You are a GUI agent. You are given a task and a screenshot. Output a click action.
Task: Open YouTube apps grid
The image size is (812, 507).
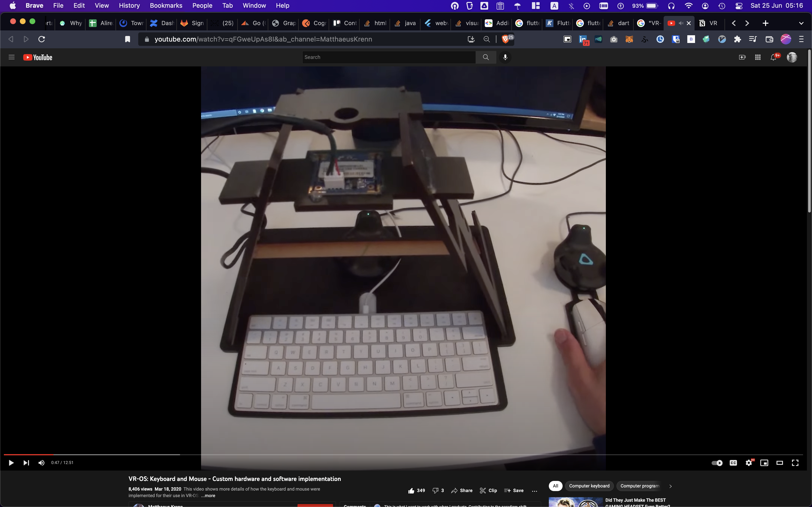coord(758,57)
